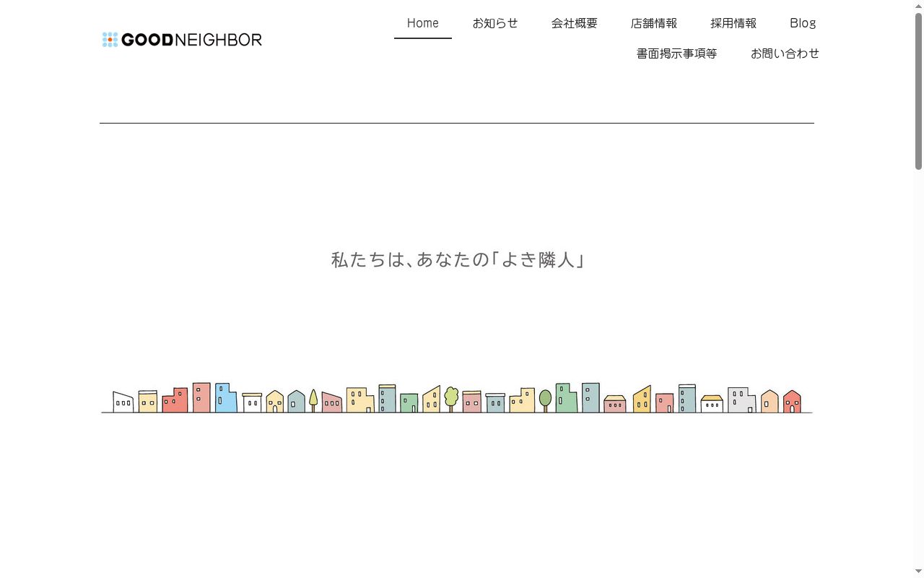Open 書面掲示事項等 page
Screen dimensions: 924x578
pos(676,53)
